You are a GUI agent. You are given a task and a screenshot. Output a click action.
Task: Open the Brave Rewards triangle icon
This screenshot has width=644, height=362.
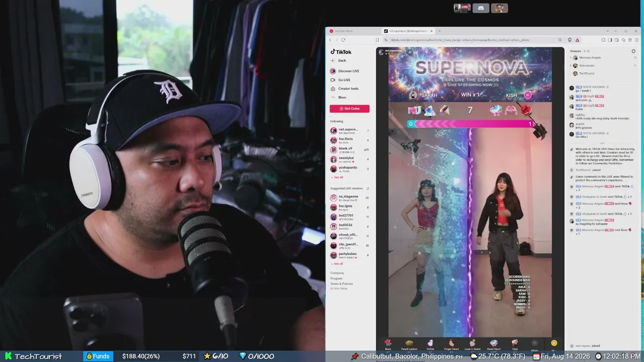pyautogui.click(x=577, y=40)
